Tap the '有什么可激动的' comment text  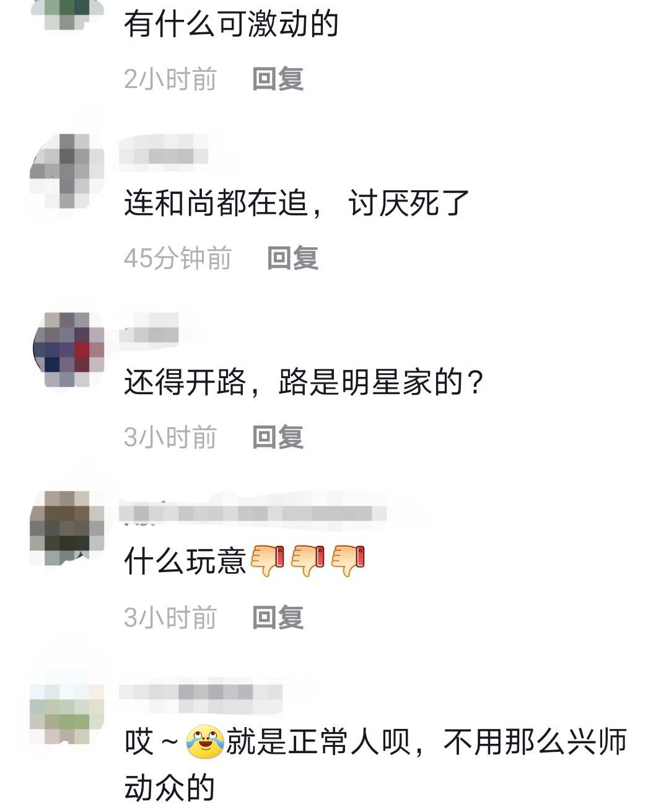point(231,25)
